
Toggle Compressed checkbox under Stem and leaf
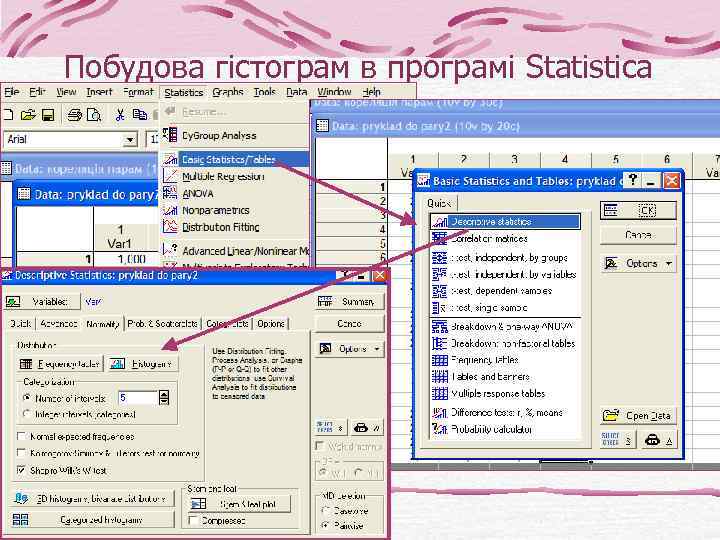pos(194,521)
